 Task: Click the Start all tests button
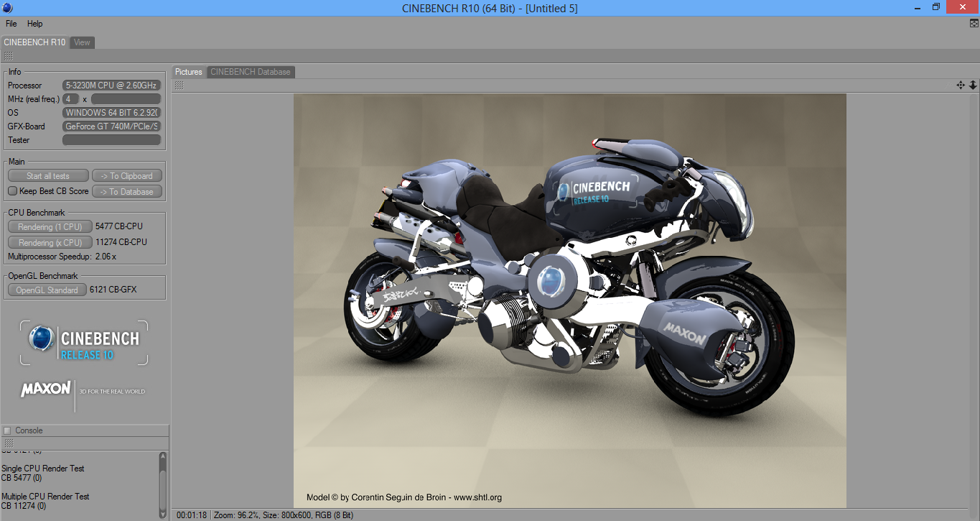point(48,176)
